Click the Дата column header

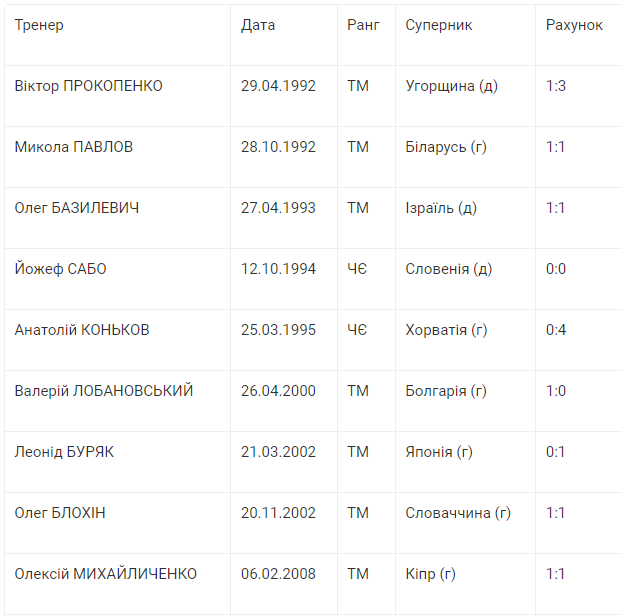(258, 25)
